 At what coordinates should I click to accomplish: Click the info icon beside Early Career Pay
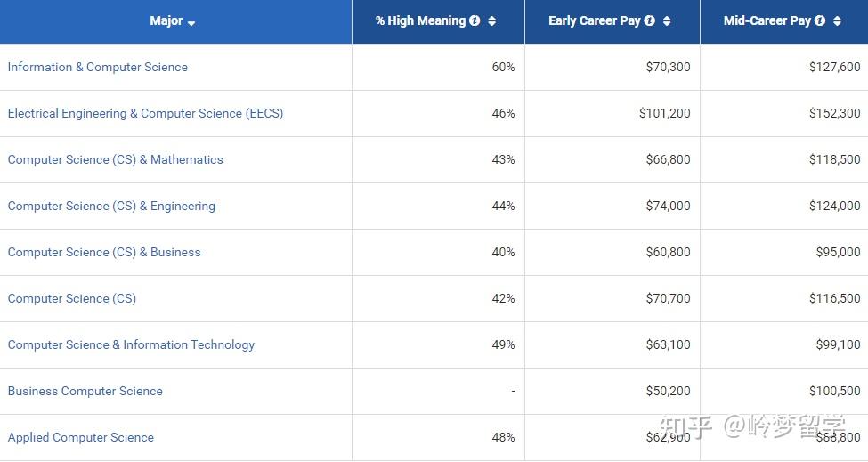point(650,20)
